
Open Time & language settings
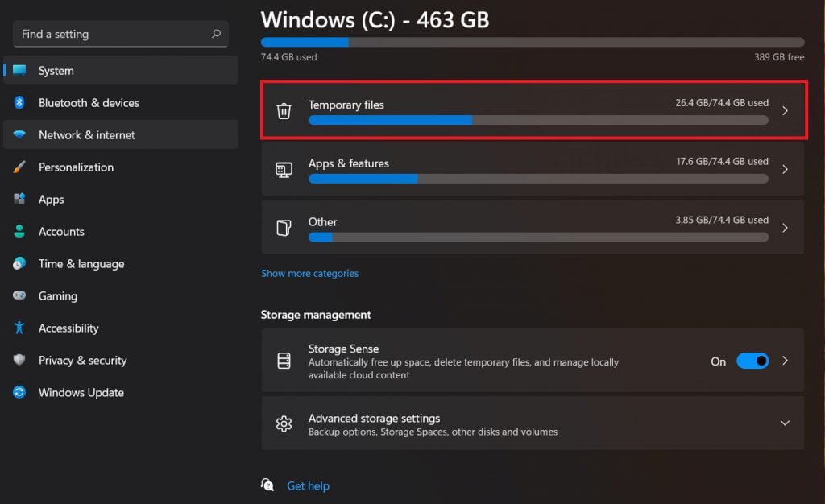pos(121,263)
